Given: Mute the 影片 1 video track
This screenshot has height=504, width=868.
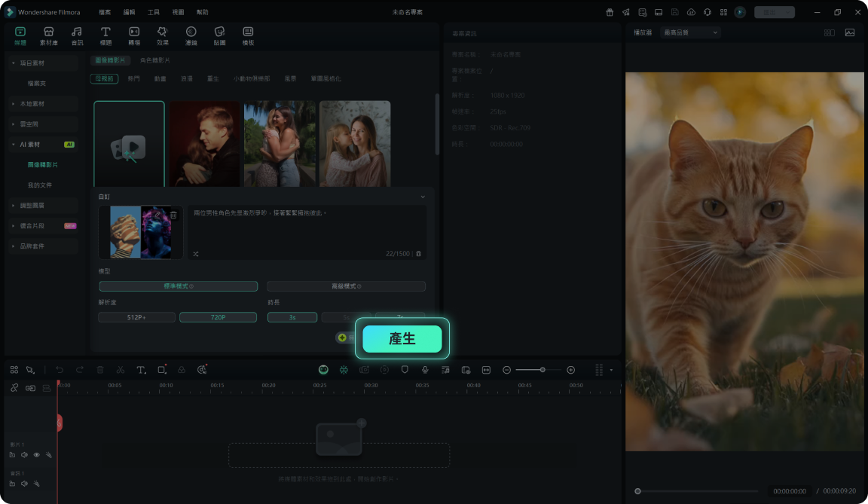Looking at the screenshot, I should click(x=24, y=455).
